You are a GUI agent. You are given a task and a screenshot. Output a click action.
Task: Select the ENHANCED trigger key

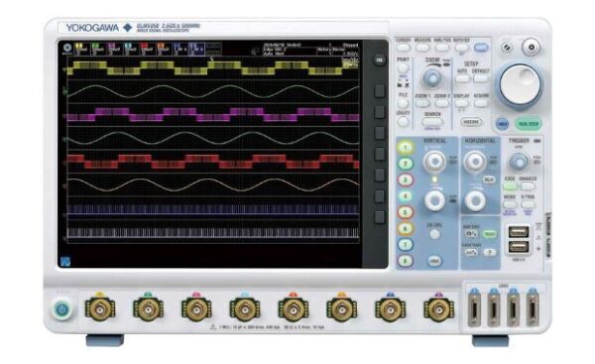[x=528, y=186]
